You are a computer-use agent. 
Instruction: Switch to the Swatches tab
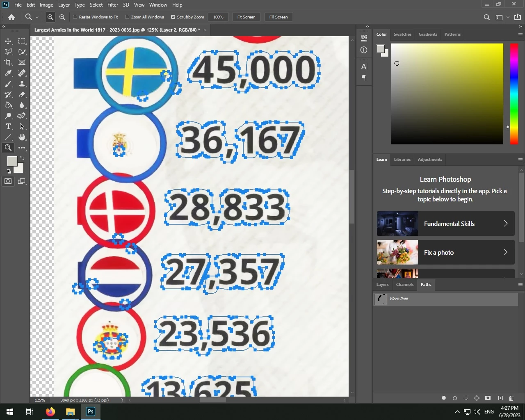coord(402,34)
